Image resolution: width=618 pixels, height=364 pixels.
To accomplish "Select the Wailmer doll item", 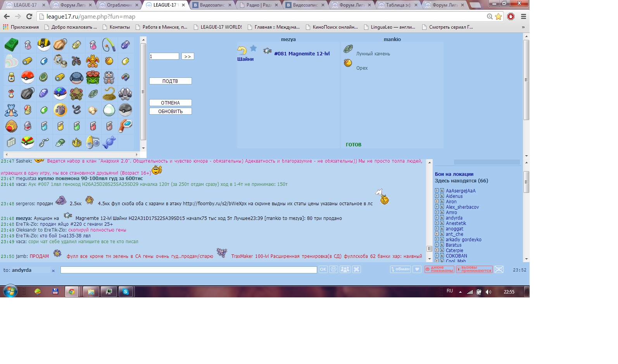I will (x=76, y=77).
